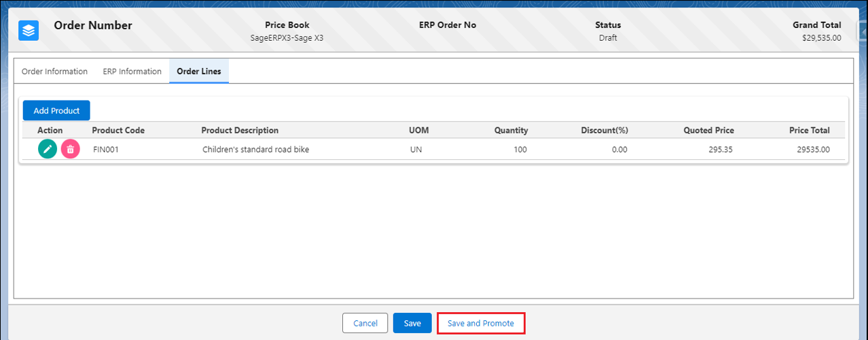This screenshot has width=868, height=340.
Task: Switch to the ERP Information tab
Action: pyautogui.click(x=132, y=71)
